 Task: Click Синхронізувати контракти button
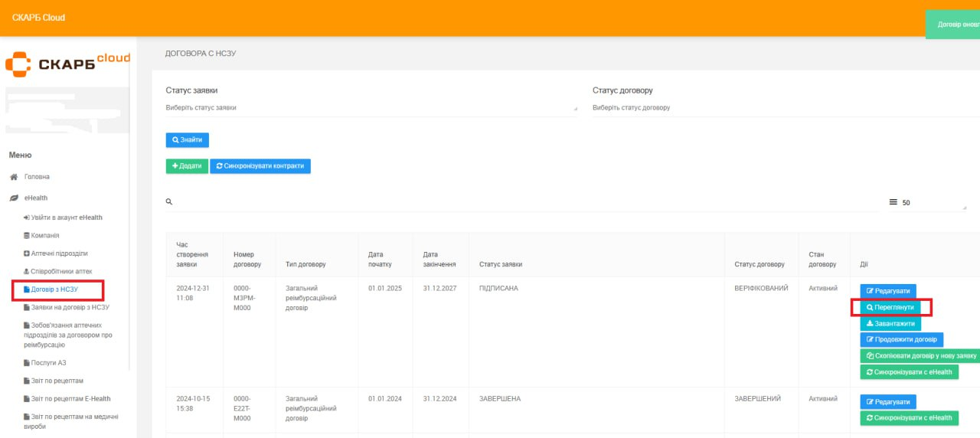tap(260, 166)
